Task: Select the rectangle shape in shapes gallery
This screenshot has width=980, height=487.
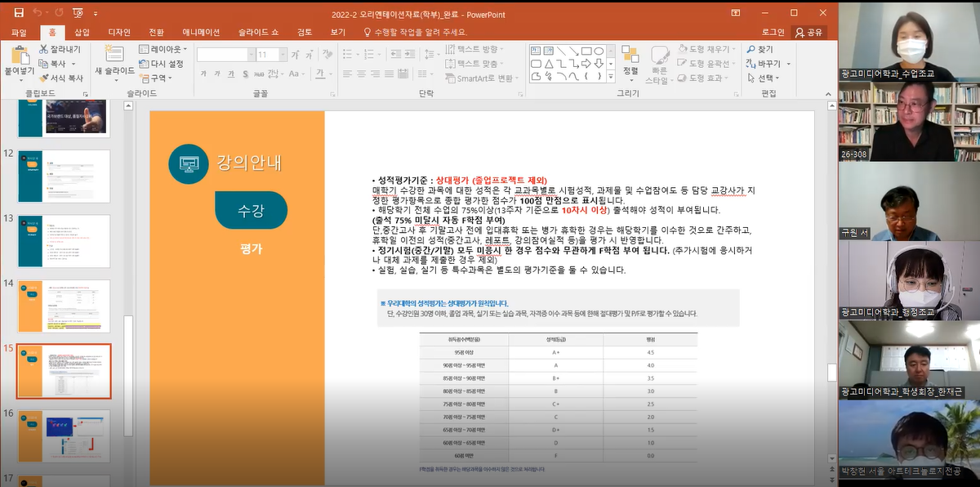Action: (x=586, y=51)
